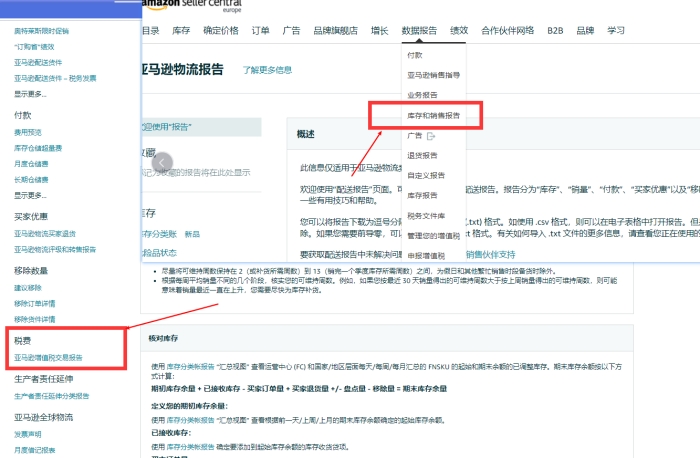
Task: Select 付款 in the 数据报告 dropdown
Action: (415, 55)
